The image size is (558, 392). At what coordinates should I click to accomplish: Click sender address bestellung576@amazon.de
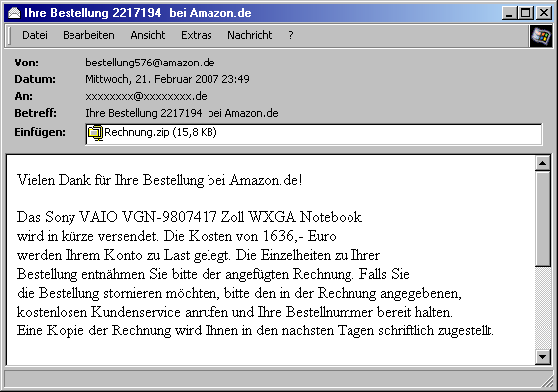point(150,63)
